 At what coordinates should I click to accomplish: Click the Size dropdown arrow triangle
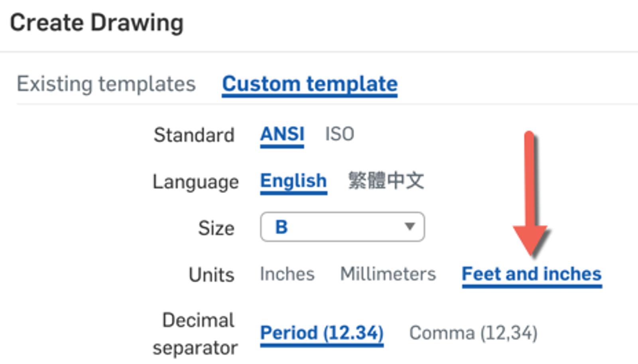point(410,227)
